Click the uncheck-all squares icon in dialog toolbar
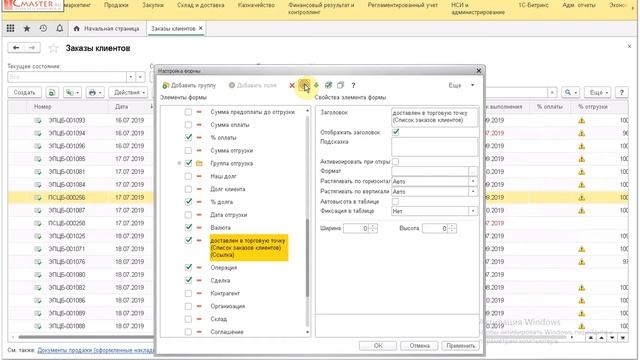The height and width of the screenshot is (360, 640). click(340, 85)
